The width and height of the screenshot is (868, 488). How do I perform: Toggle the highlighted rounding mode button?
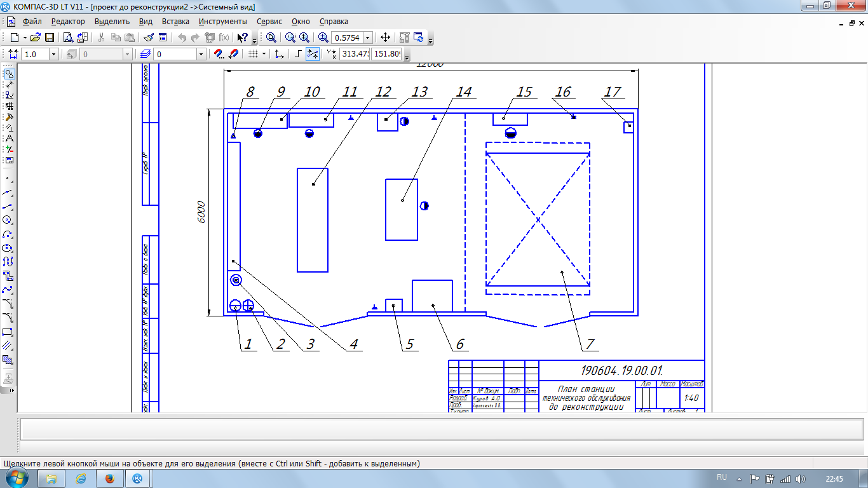point(312,54)
